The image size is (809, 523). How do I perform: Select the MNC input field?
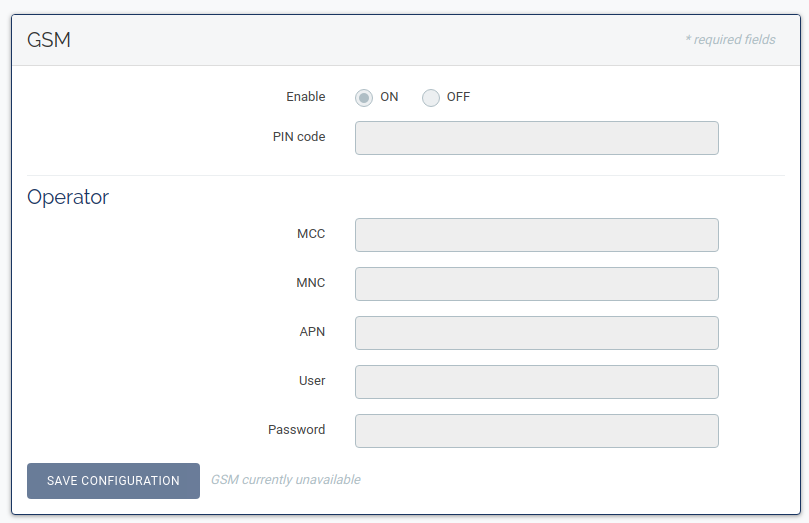click(536, 284)
